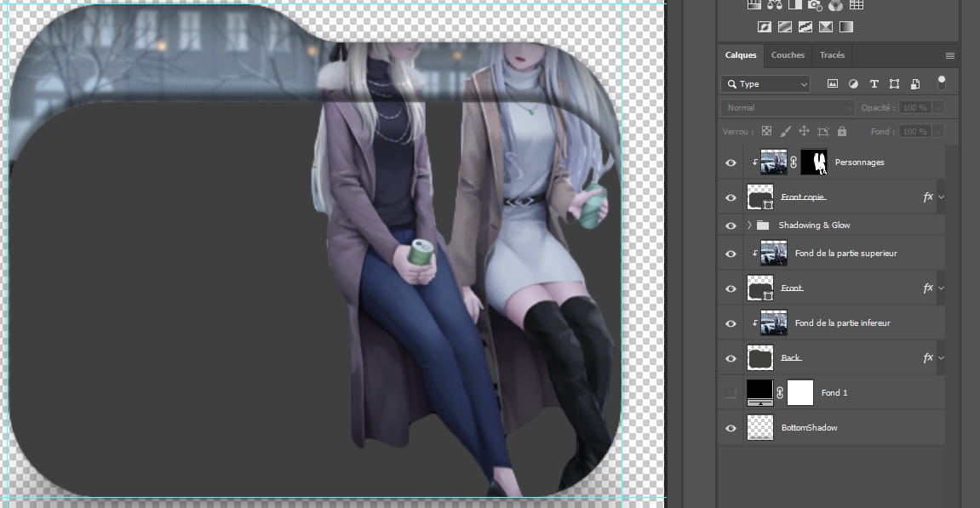Image resolution: width=980 pixels, height=508 pixels.
Task: Filter layers by shape layers
Action: point(894,83)
